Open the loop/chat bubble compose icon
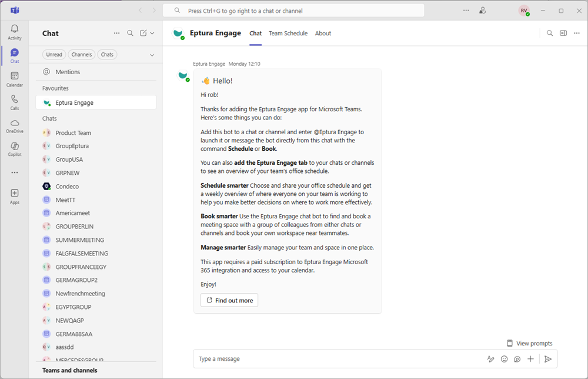This screenshot has height=379, width=588. coord(517,359)
